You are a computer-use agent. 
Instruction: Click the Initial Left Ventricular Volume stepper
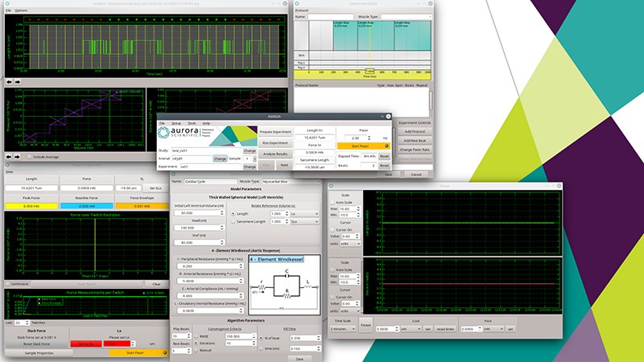pyautogui.click(x=222, y=213)
